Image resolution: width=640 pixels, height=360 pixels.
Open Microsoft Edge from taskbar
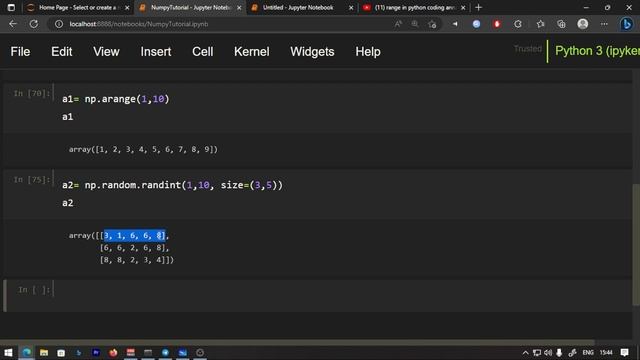[x=27, y=352]
